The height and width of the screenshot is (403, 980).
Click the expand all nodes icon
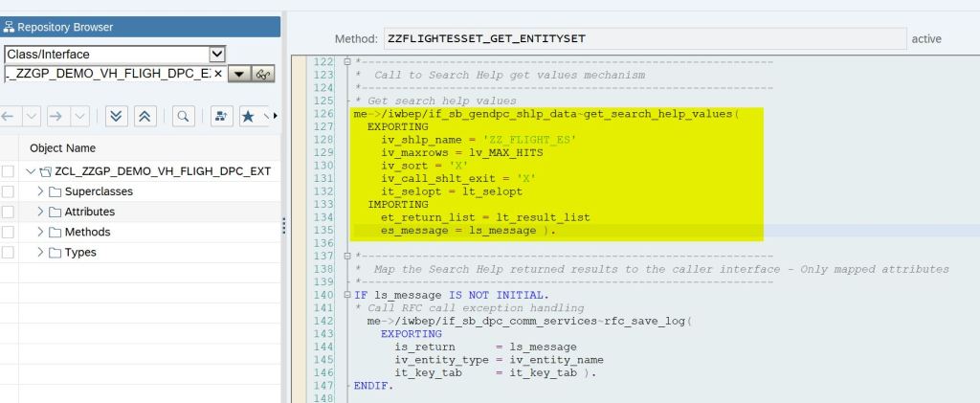(116, 116)
